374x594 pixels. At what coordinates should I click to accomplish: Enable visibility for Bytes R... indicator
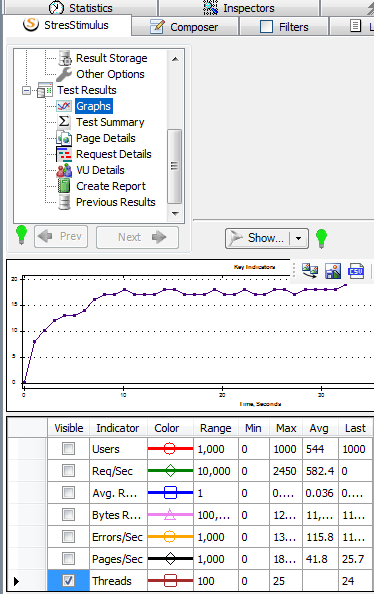click(69, 514)
